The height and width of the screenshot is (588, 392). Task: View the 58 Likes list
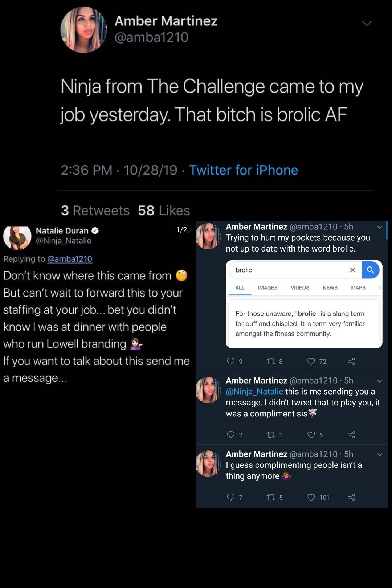[164, 210]
